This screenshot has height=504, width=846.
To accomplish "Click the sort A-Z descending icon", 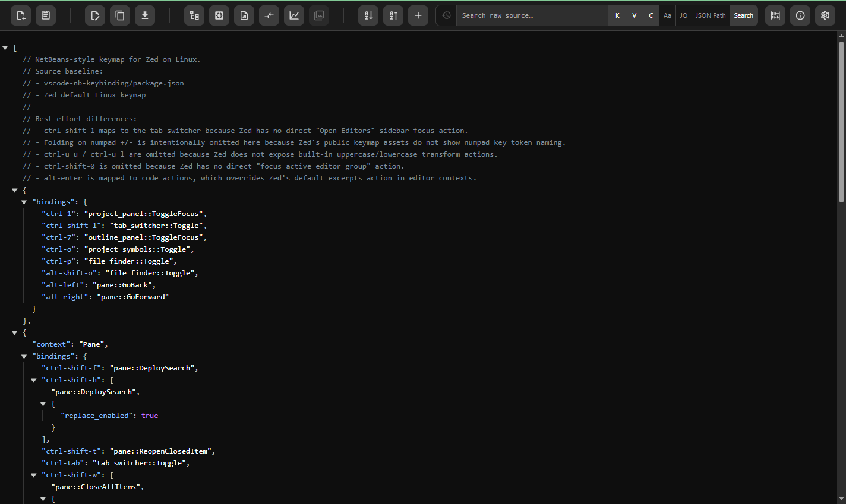I will tap(368, 16).
